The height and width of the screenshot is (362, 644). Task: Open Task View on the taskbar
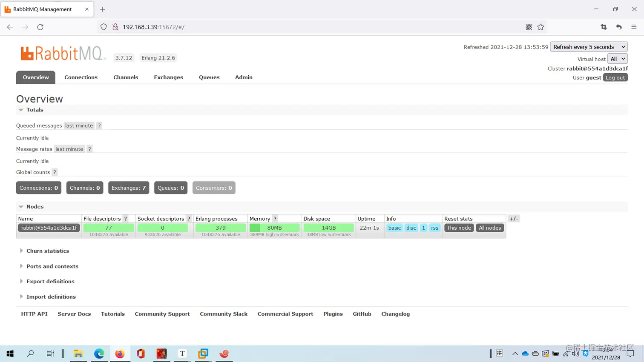(x=50, y=353)
